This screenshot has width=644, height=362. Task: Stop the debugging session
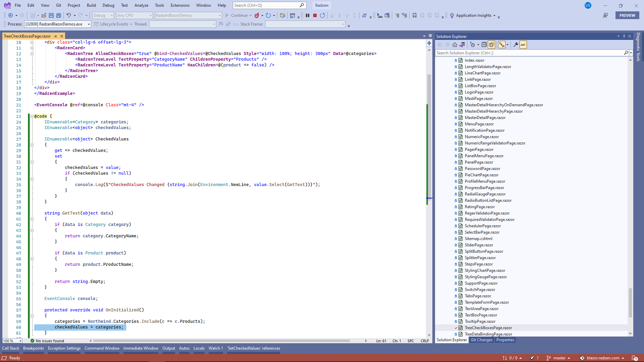click(315, 15)
